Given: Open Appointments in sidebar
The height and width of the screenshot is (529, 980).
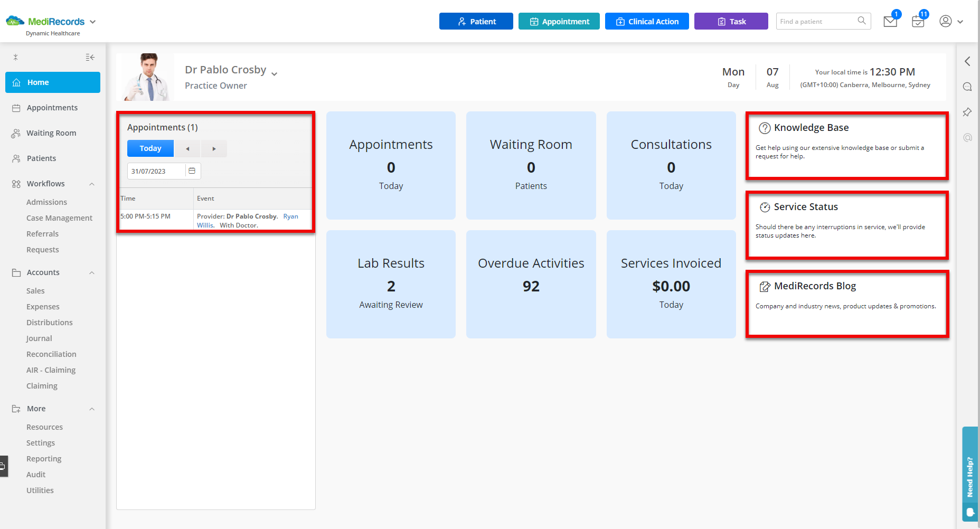Looking at the screenshot, I should click(x=53, y=108).
